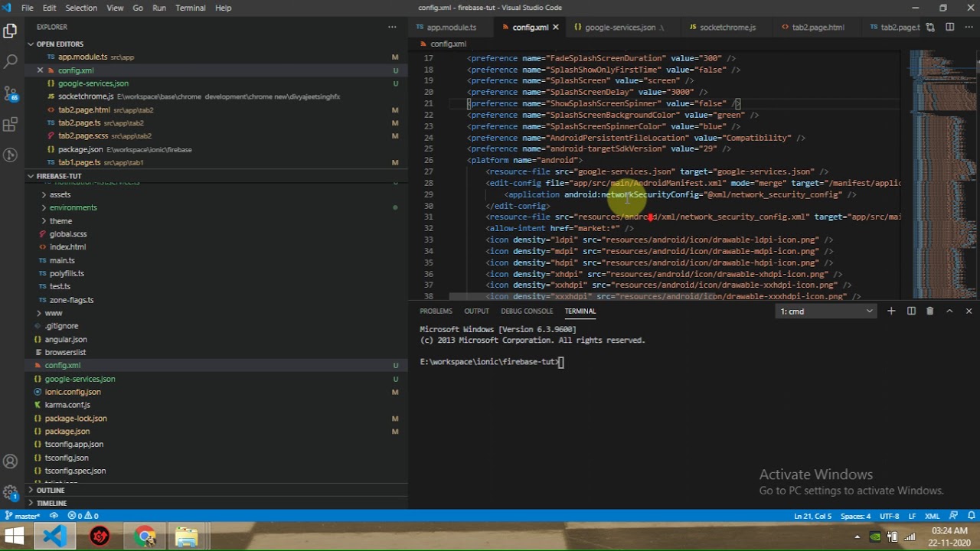Screen dimensions: 980x551
Task: Click the VS Code taskbar icon
Action: coord(54,537)
